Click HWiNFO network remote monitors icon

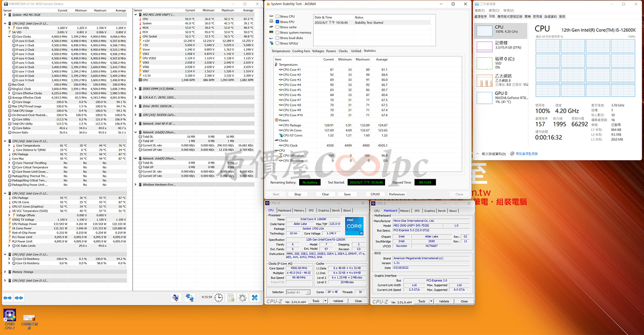coord(189,297)
